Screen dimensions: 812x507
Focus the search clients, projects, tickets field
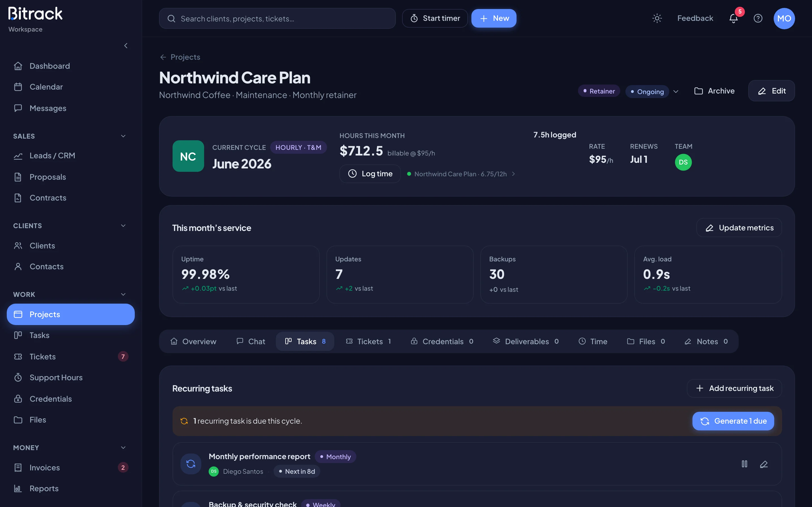[x=277, y=18]
